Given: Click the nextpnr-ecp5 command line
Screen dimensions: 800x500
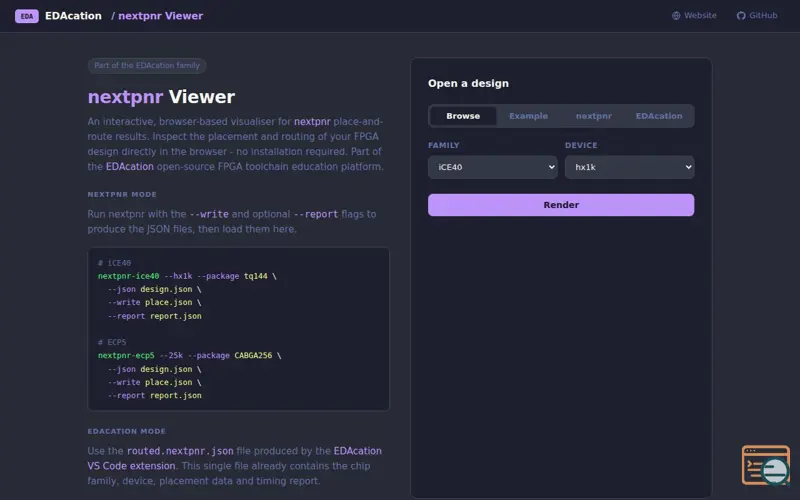Looking at the screenshot, I should (x=189, y=355).
